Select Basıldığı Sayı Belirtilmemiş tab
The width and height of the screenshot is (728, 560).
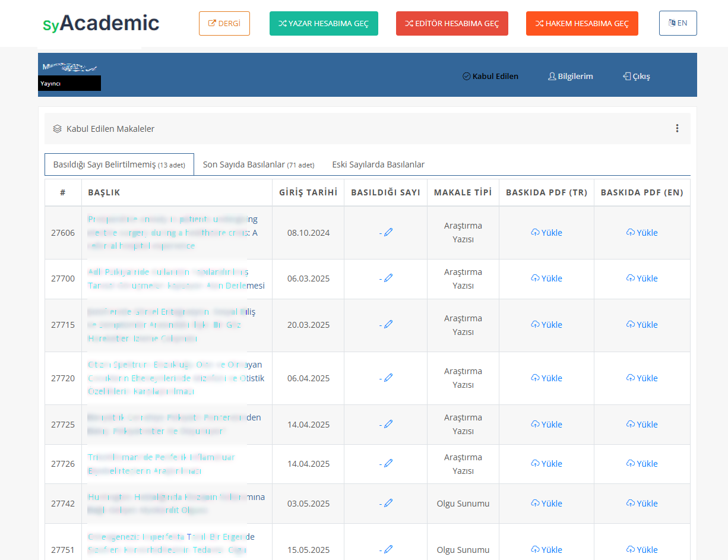119,164
